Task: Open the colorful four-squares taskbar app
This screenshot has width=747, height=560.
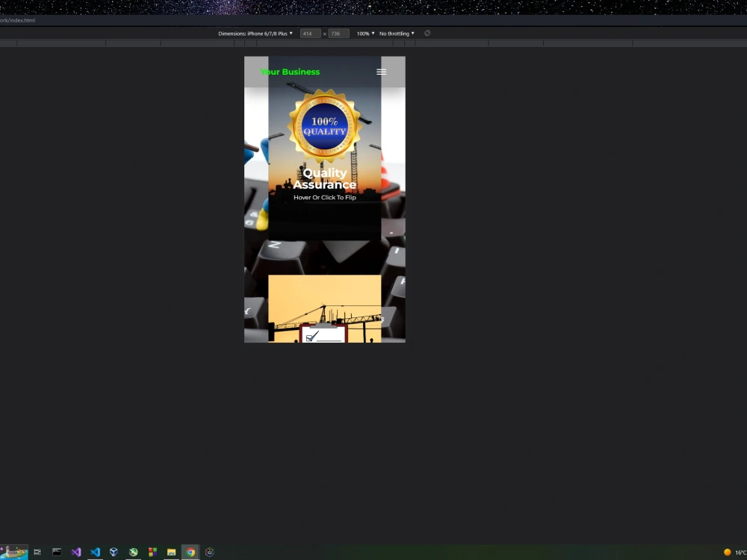Action: tap(152, 552)
